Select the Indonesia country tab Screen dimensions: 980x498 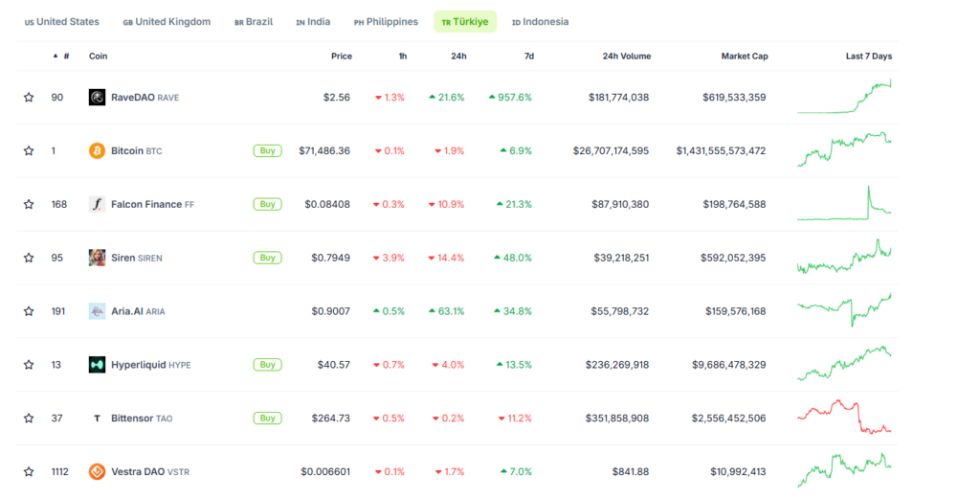tap(540, 22)
